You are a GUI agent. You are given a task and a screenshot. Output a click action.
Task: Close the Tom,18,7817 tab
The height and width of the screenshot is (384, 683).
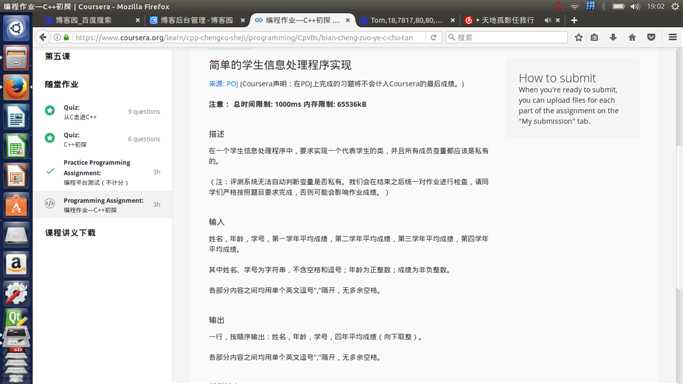click(453, 20)
